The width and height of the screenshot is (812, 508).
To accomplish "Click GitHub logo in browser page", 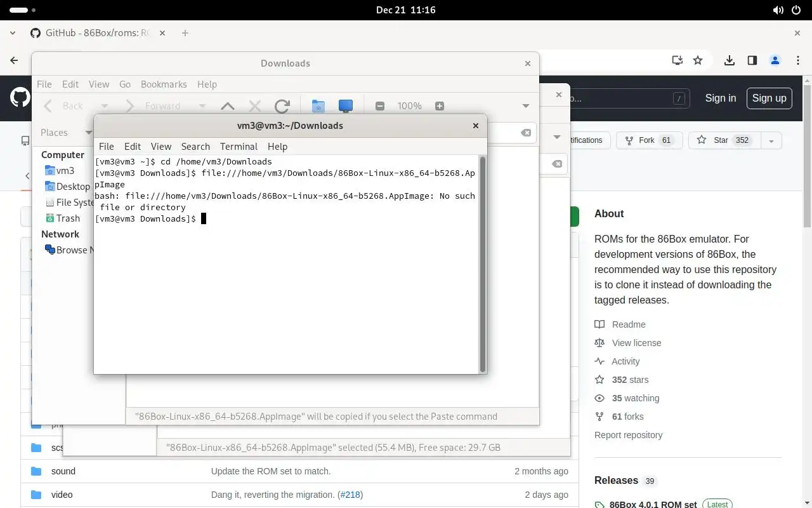I will pyautogui.click(x=20, y=98).
